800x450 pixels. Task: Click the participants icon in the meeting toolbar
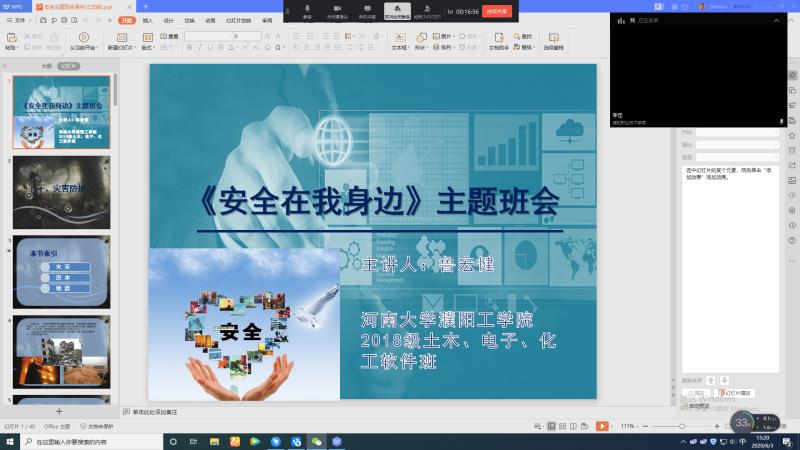[x=427, y=9]
